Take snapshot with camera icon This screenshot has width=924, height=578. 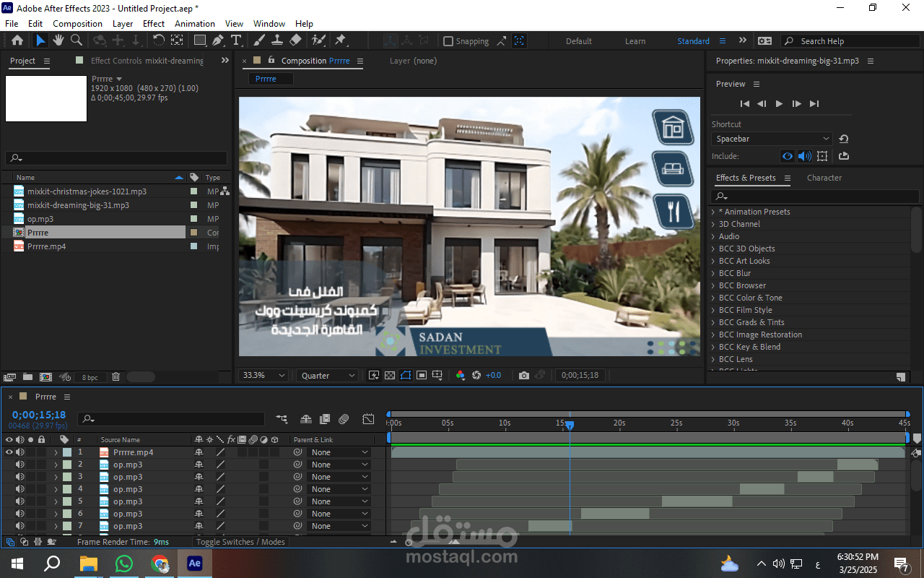(524, 376)
